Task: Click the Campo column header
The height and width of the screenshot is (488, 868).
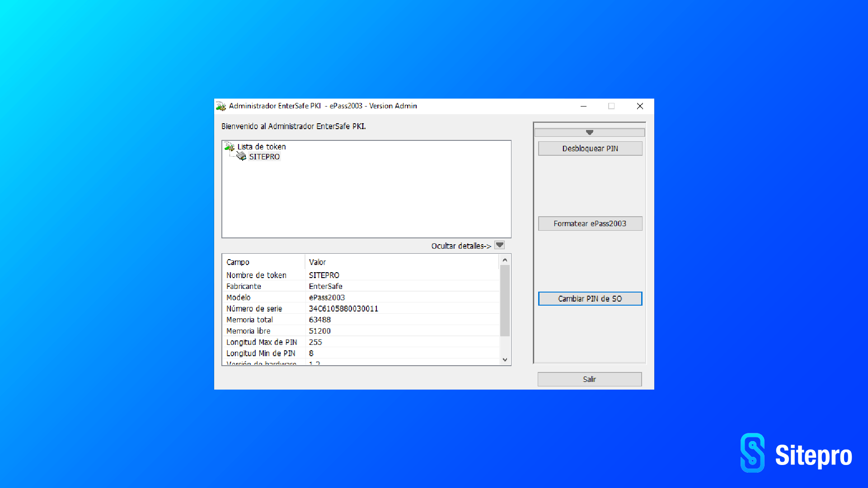Action: 264,262
